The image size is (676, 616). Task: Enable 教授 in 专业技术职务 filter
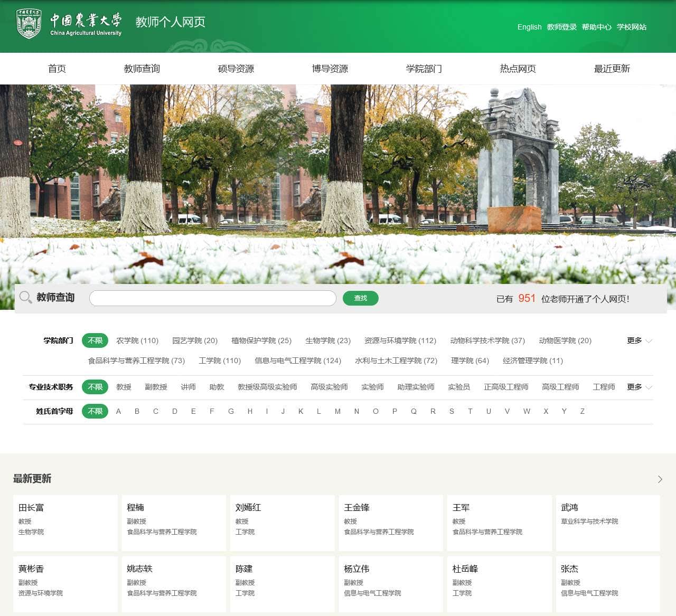point(123,387)
